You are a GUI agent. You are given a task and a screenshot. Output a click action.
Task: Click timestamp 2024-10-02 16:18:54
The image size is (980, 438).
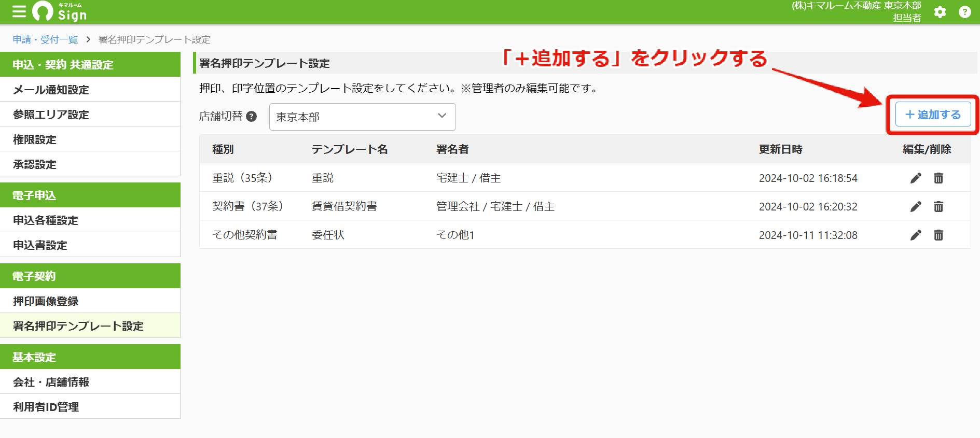(x=808, y=178)
